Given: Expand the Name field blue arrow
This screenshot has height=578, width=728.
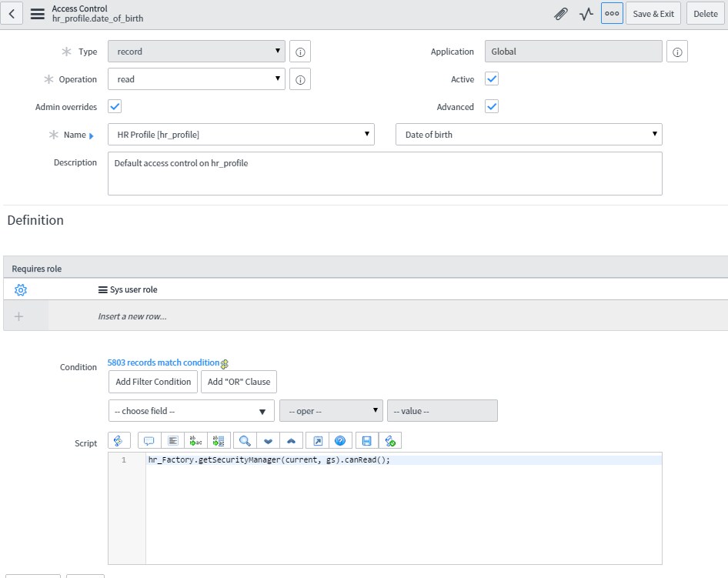Looking at the screenshot, I should 92,136.
